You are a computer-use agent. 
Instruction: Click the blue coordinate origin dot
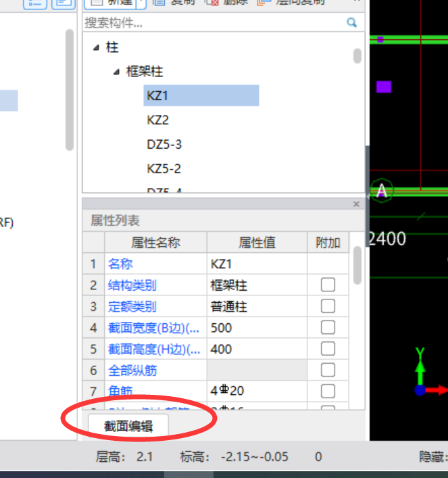420,390
